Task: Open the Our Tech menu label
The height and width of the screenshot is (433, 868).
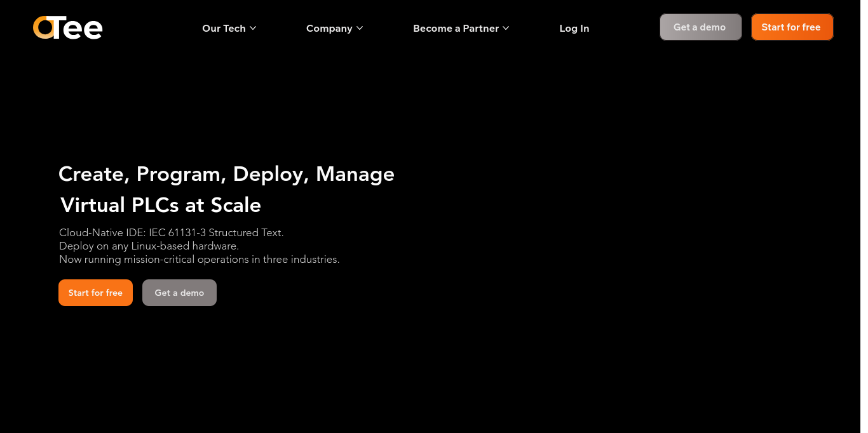Action: point(224,28)
